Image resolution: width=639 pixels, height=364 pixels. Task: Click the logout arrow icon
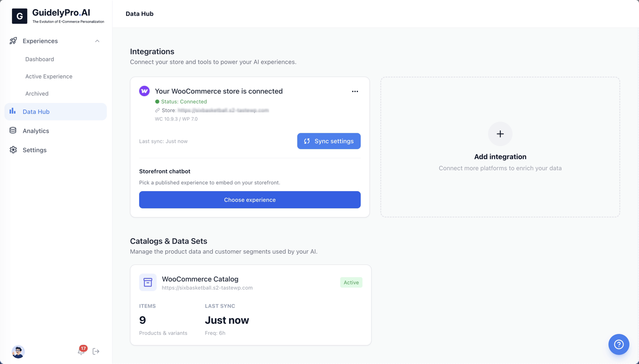click(96, 351)
